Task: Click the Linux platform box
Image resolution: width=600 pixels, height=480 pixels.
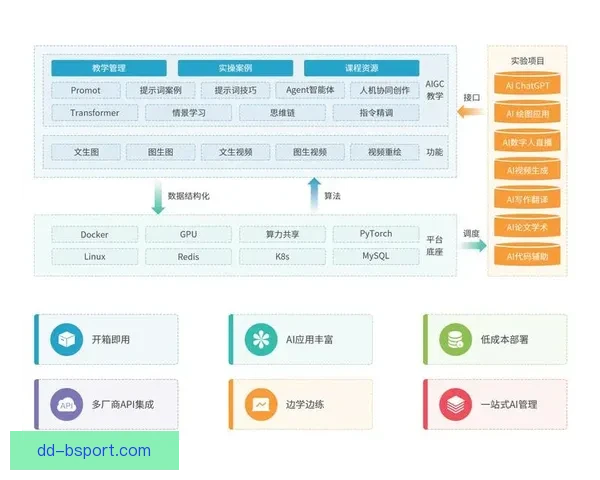Action: coord(95,256)
